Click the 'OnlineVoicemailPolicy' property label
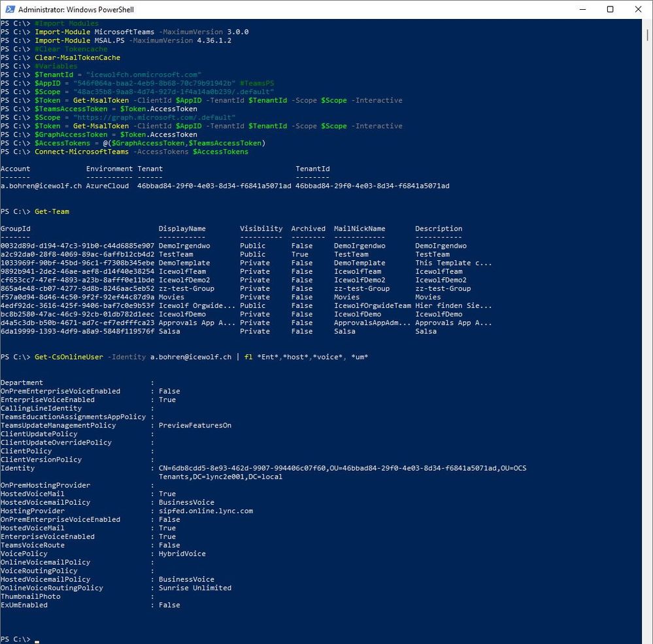This screenshot has width=653, height=644. point(45,562)
